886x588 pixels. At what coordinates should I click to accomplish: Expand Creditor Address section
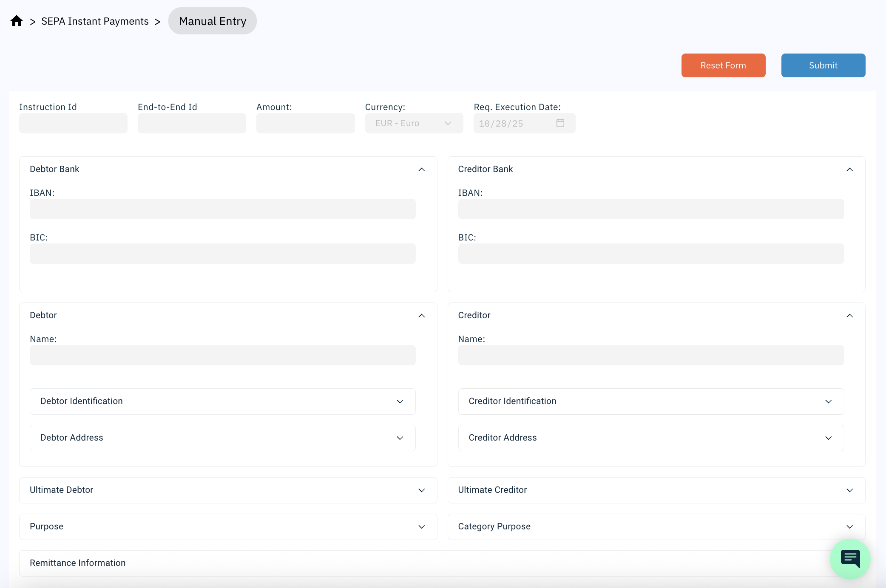(650, 438)
